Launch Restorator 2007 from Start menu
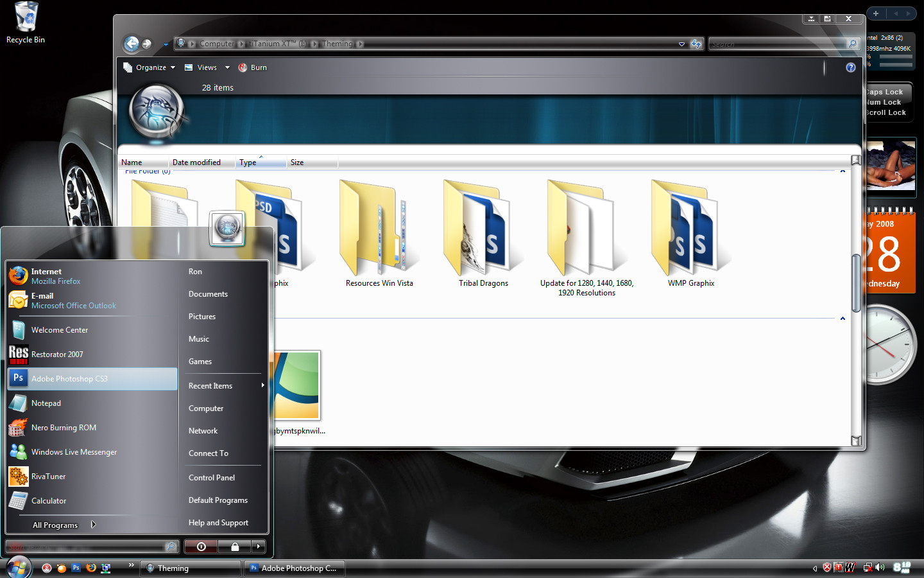924x578 pixels. (92, 355)
